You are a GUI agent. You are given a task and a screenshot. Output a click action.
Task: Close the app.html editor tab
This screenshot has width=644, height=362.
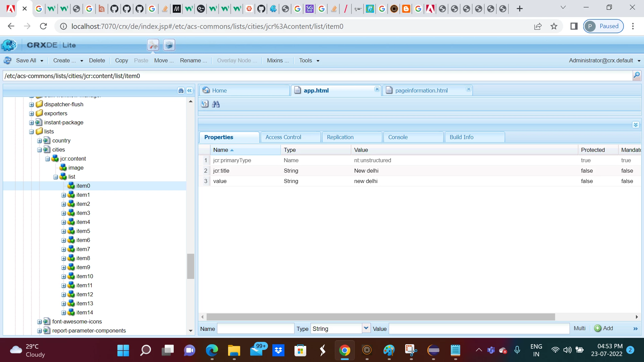click(x=377, y=89)
